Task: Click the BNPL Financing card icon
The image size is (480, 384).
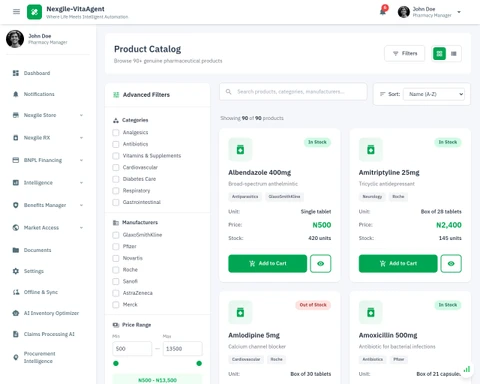Action: 16,160
